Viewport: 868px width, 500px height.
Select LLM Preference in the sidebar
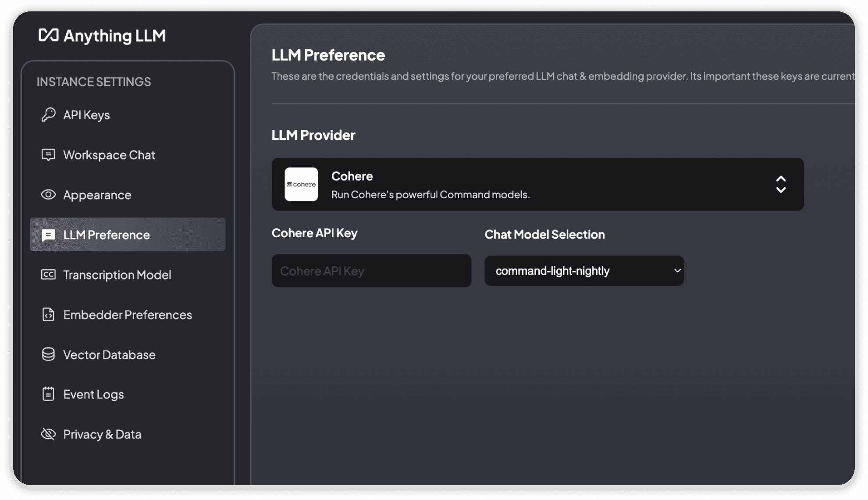tap(128, 235)
